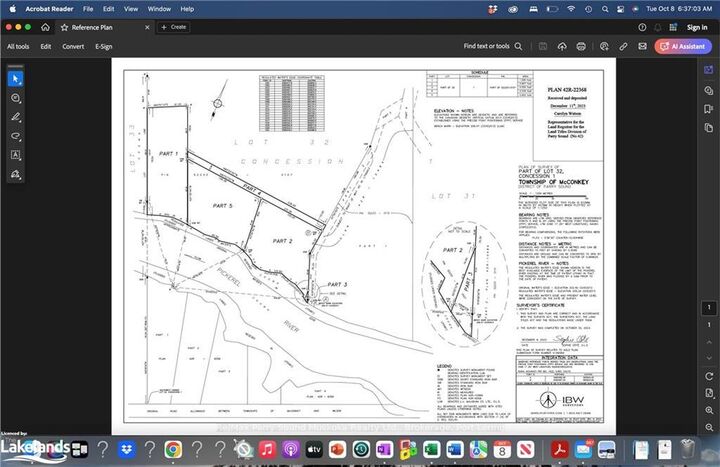Image resolution: width=720 pixels, height=467 pixels.
Task: Open the All tools panel
Action: click(x=18, y=46)
